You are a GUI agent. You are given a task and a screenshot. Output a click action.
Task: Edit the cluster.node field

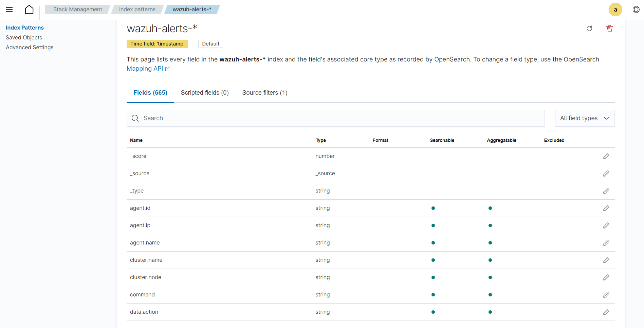tap(606, 277)
